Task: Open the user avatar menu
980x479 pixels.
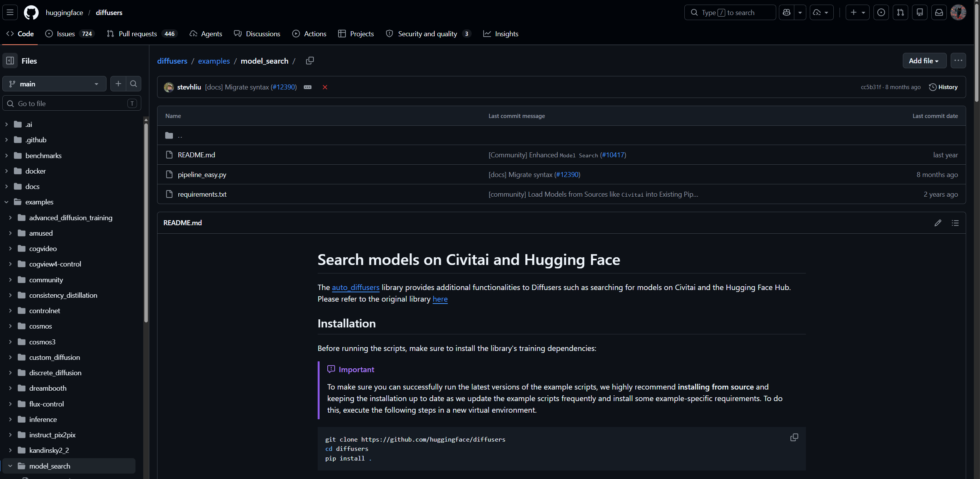Action: coord(958,12)
